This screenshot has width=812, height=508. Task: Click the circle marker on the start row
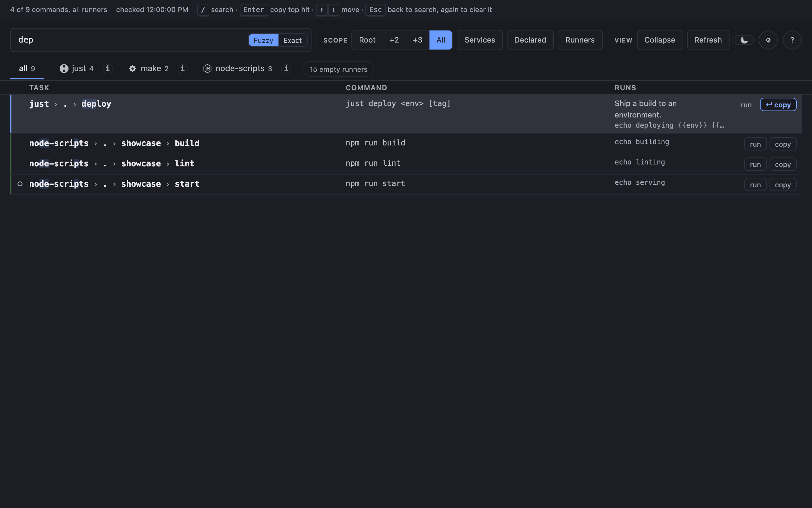tap(20, 184)
